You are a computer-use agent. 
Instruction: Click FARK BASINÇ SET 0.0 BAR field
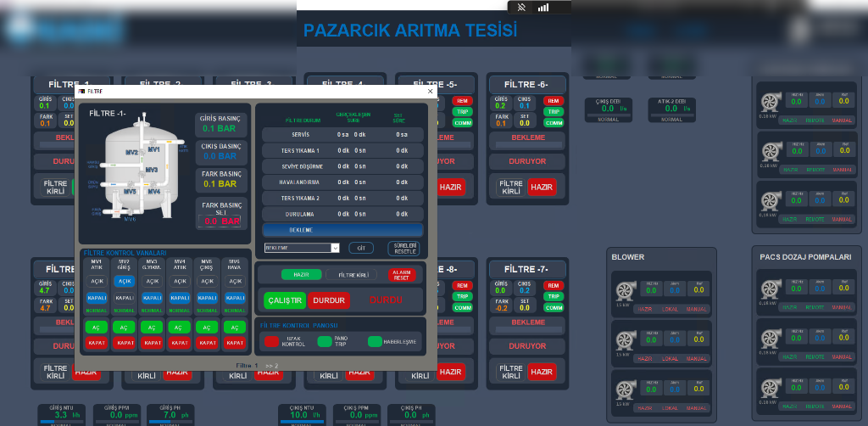click(x=220, y=221)
